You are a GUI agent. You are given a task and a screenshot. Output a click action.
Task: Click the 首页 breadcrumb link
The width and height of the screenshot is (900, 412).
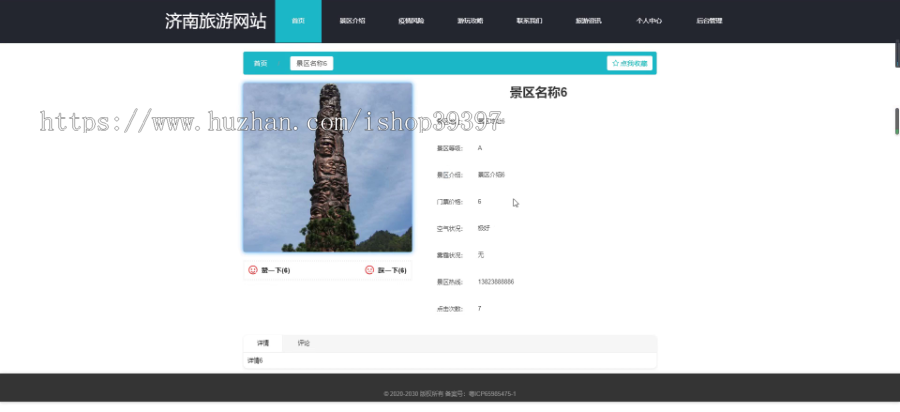coord(261,64)
